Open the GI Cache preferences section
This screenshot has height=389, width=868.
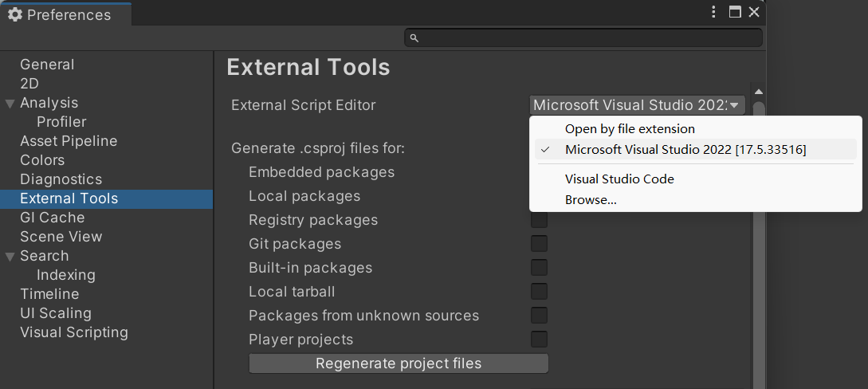pyautogui.click(x=52, y=218)
